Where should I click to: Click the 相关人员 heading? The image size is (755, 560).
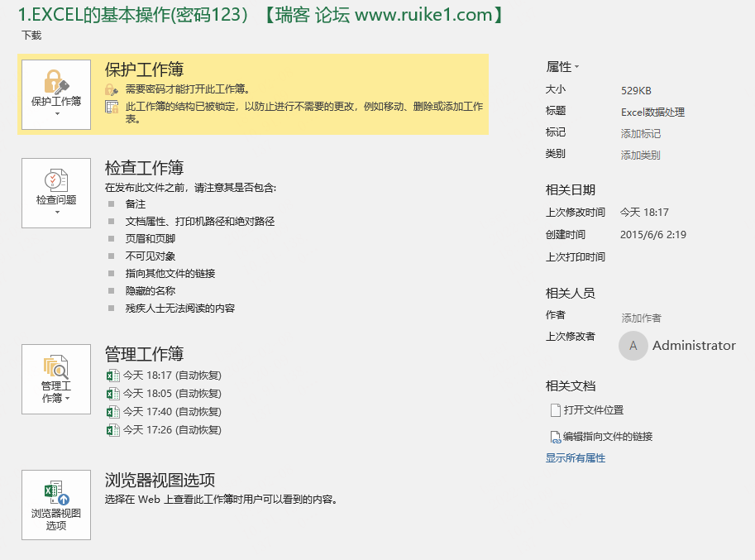point(571,293)
